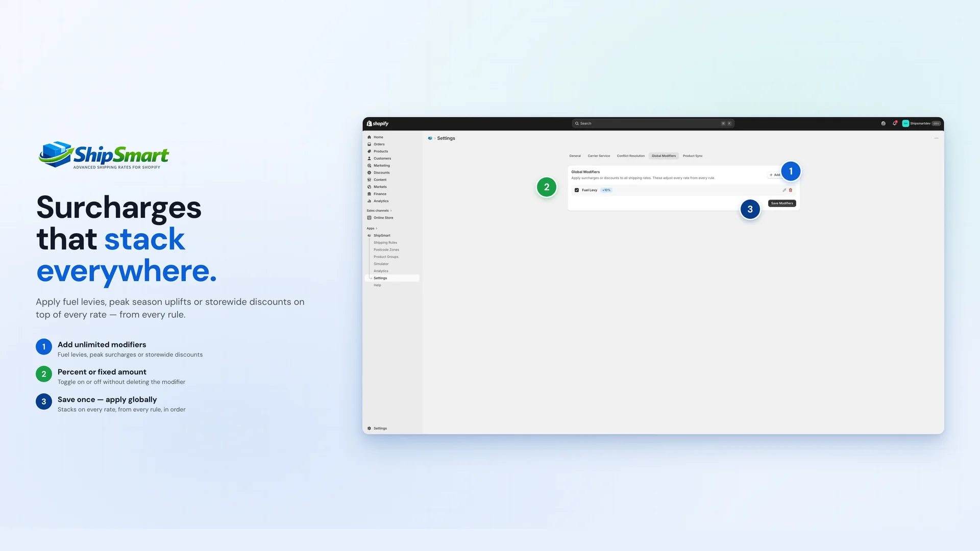The height and width of the screenshot is (551, 980).
Task: Open Postcode Zones under ShipSmart
Action: (386, 250)
